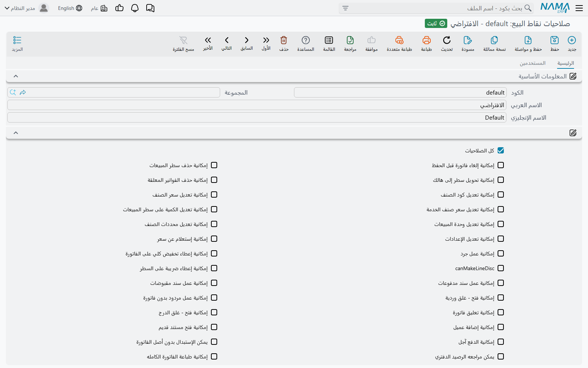Jump to last record with الأخير

[208, 43]
